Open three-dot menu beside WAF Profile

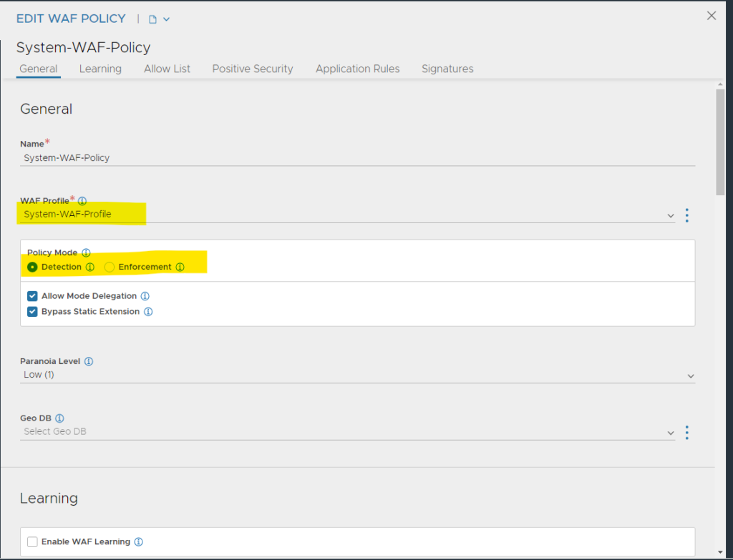[687, 215]
